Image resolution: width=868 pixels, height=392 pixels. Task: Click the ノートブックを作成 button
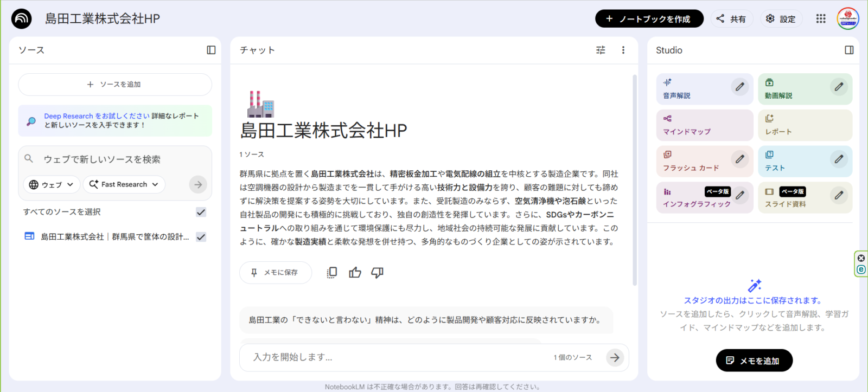tap(649, 18)
